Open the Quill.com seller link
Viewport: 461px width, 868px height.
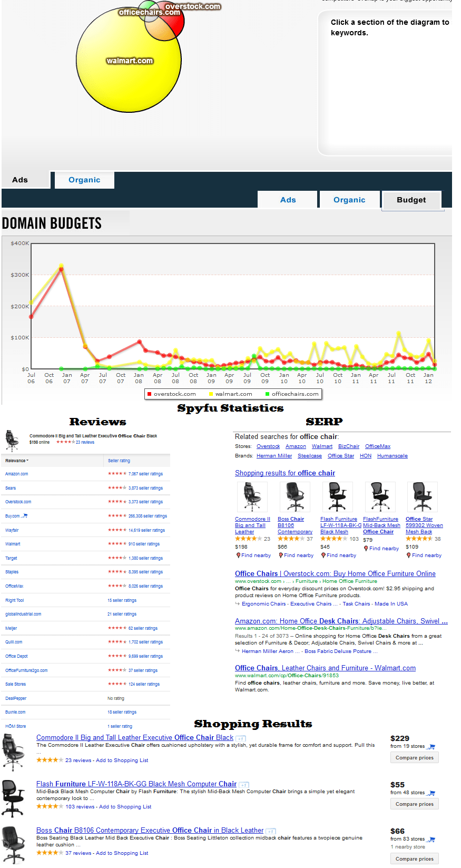14,642
